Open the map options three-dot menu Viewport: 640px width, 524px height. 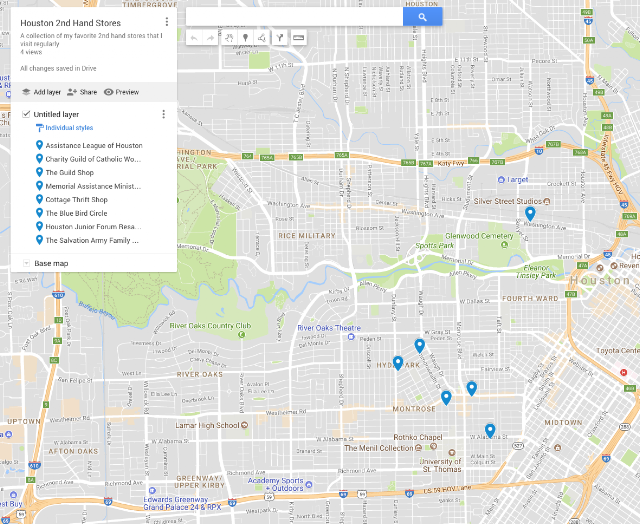click(167, 22)
